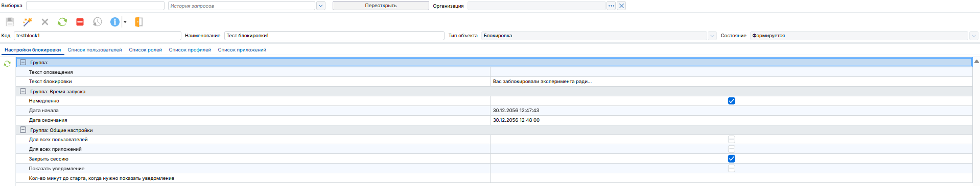This screenshot has height=186, width=980.
Task: Click the blue info icon
Action: pyautogui.click(x=115, y=22)
